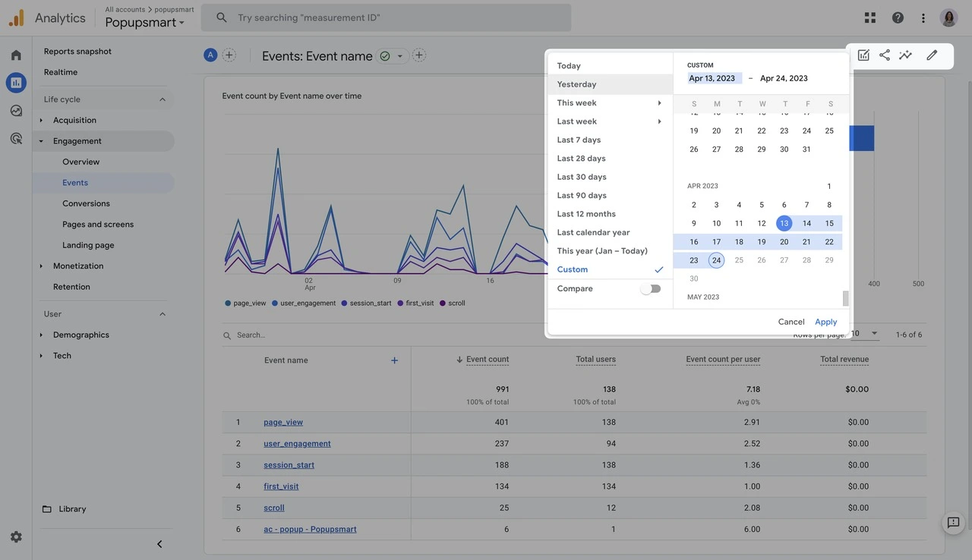Open the Insights sparkline icon
This screenshot has height=560, width=972.
tap(905, 55)
